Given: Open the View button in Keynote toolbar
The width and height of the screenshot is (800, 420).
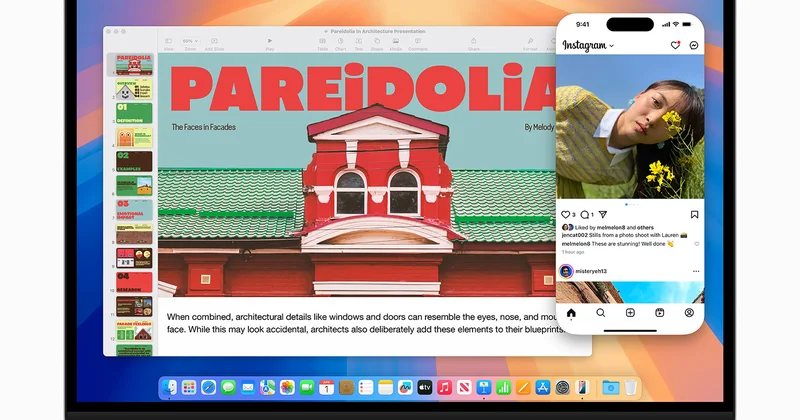Looking at the screenshot, I should [168, 43].
